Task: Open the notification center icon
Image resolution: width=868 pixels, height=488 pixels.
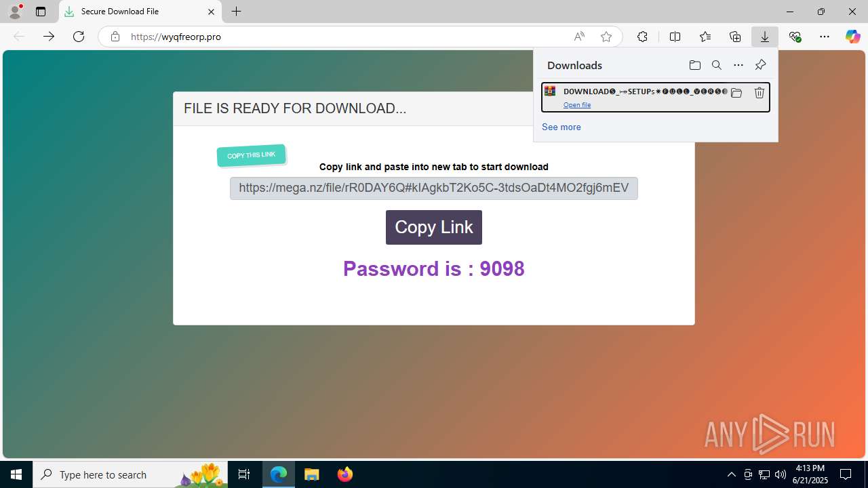Action: click(846, 474)
